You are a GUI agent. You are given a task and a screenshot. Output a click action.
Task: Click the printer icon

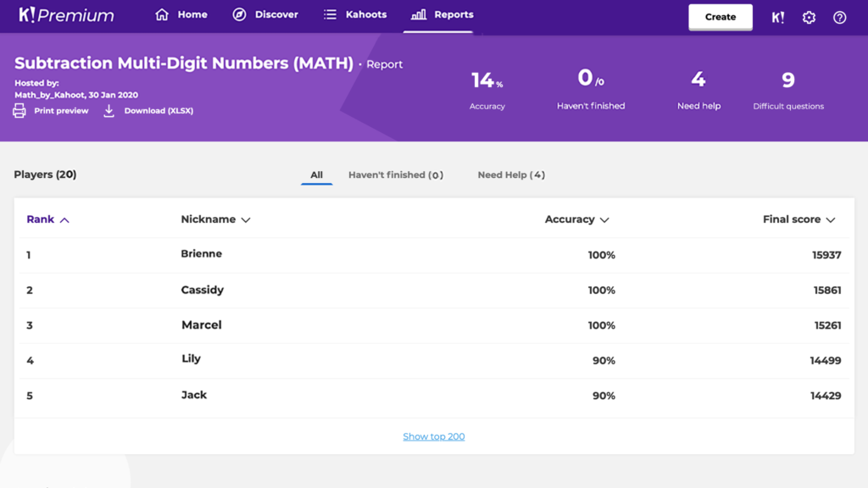point(19,111)
